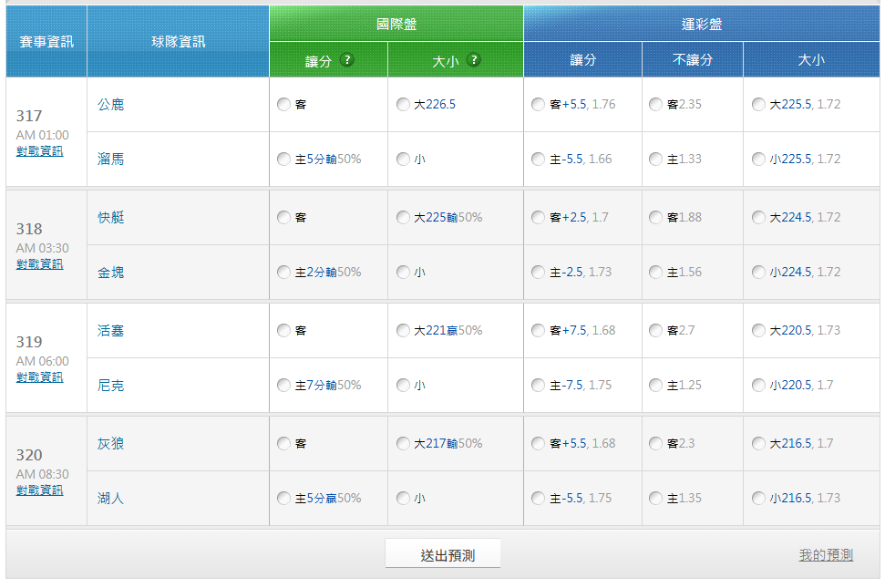Select 客1.88 moneyline option

(x=655, y=217)
